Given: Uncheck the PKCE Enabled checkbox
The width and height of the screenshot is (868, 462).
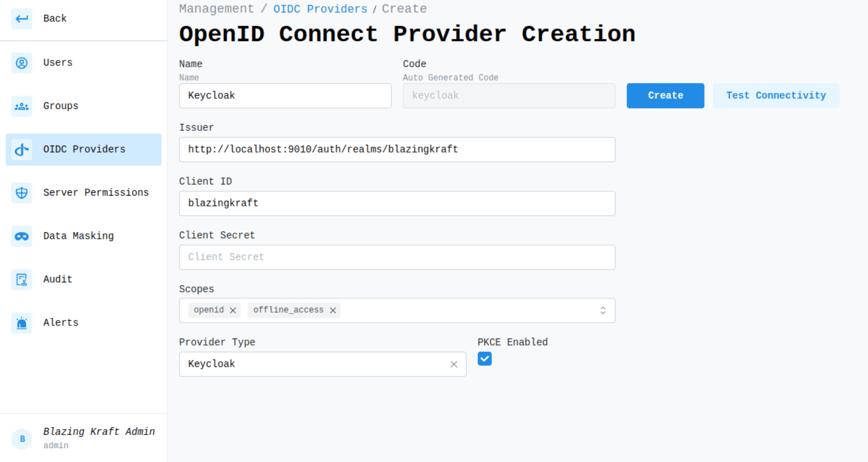Looking at the screenshot, I should 485,359.
